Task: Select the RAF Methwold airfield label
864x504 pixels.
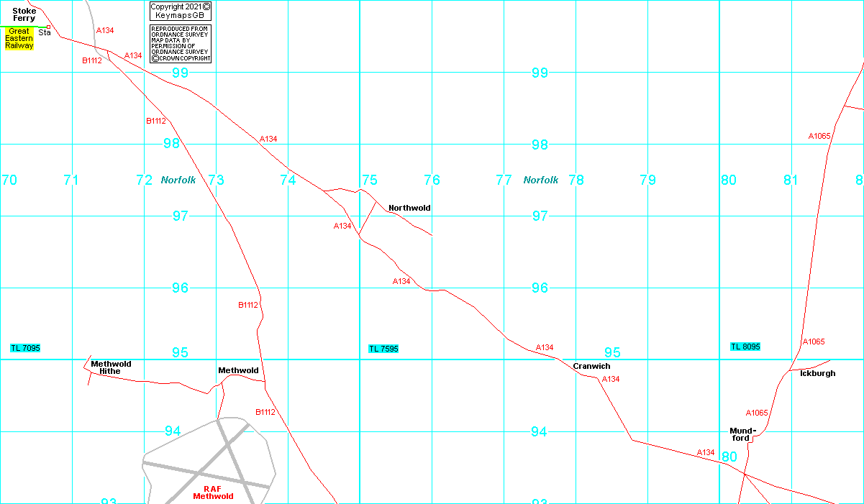Action: pos(213,492)
